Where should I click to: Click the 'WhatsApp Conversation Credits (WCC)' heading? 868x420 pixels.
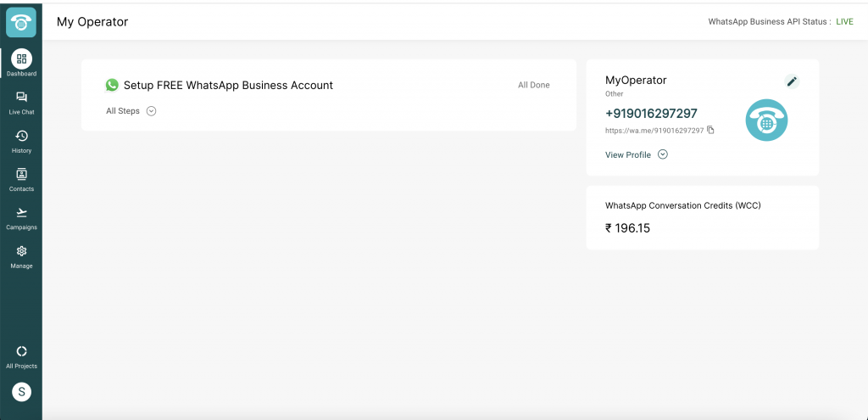point(683,205)
